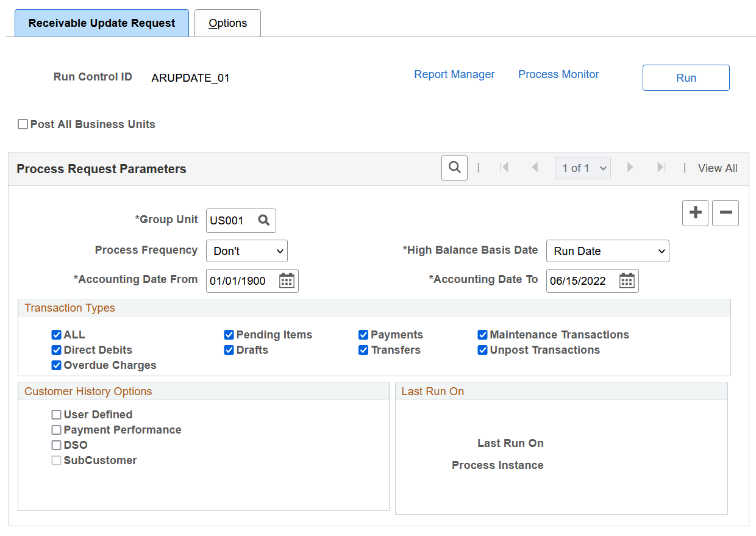Open the 1 of 1 record selector dropdown
This screenshot has height=536, width=756.
tap(582, 168)
